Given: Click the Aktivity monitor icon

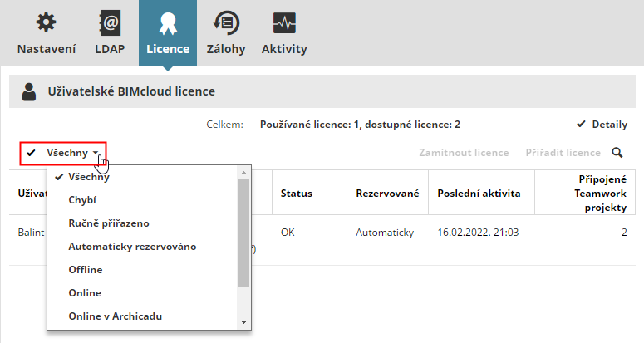Looking at the screenshot, I should click(x=284, y=23).
